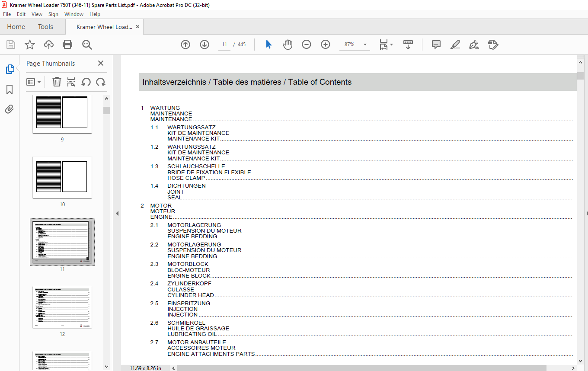Screen dimensions: 588x371
Task: Go to the next page arrow
Action: pyautogui.click(x=205, y=45)
